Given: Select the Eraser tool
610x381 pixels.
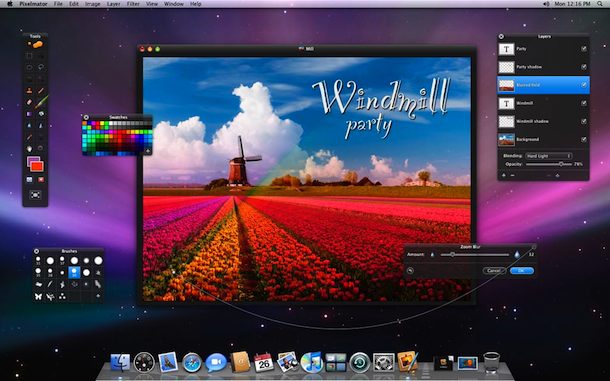Looking at the screenshot, I should 29,102.
